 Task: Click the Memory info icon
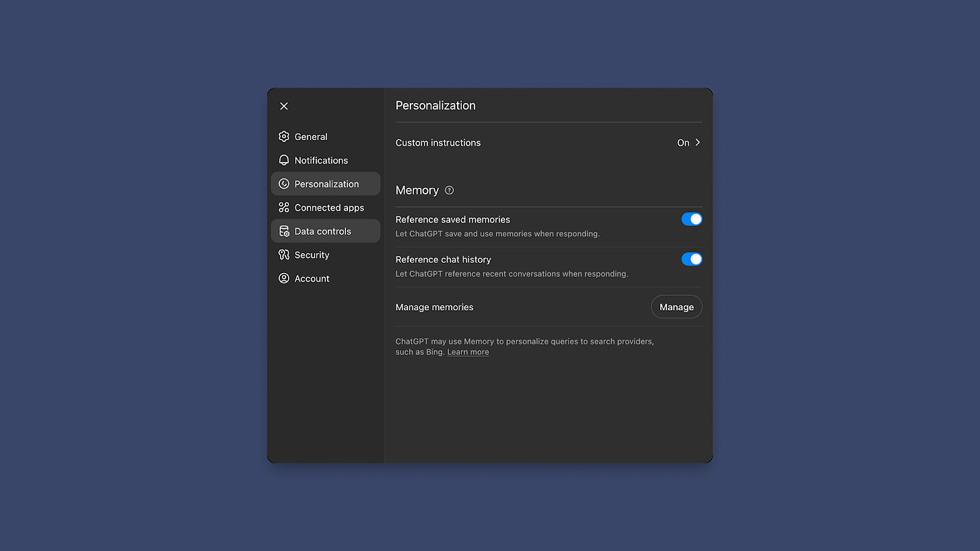449,190
